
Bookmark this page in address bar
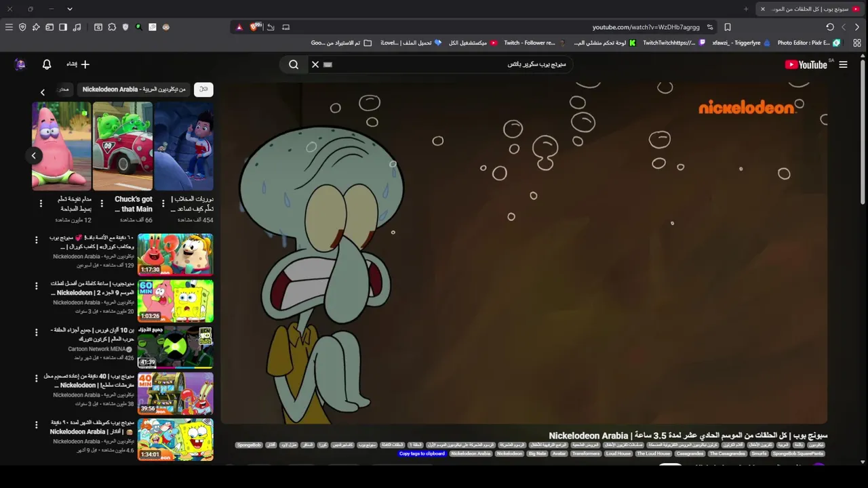tap(728, 27)
